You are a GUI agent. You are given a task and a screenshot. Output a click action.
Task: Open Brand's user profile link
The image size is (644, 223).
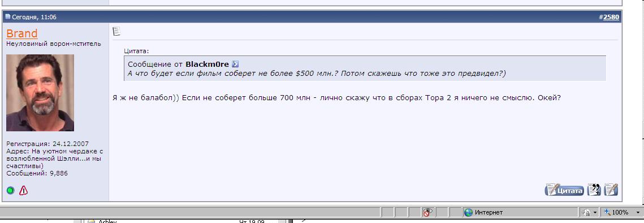point(21,33)
